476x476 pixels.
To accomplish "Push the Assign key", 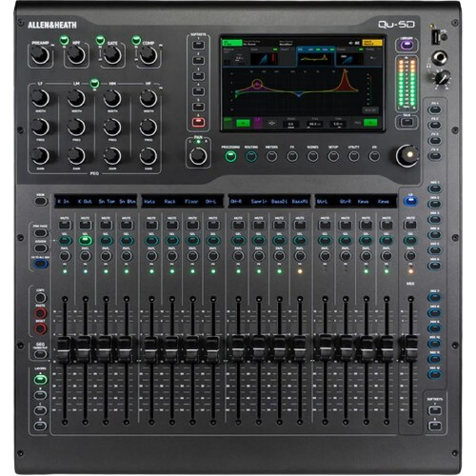I will tap(41, 248).
